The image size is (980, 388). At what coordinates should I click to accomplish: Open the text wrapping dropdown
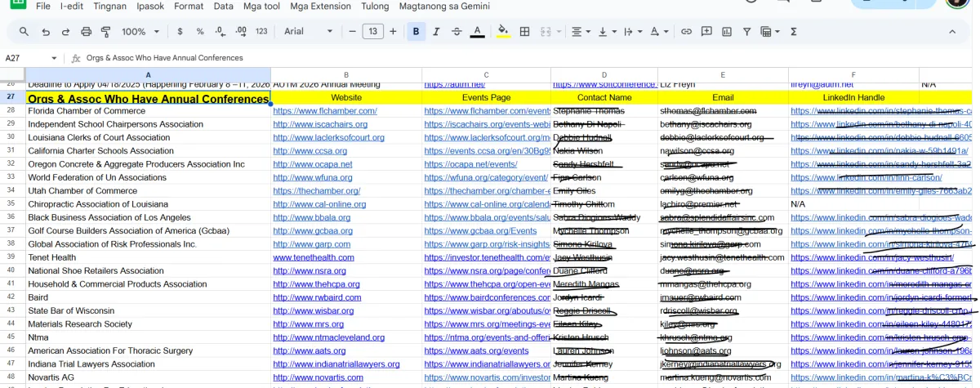(x=632, y=32)
